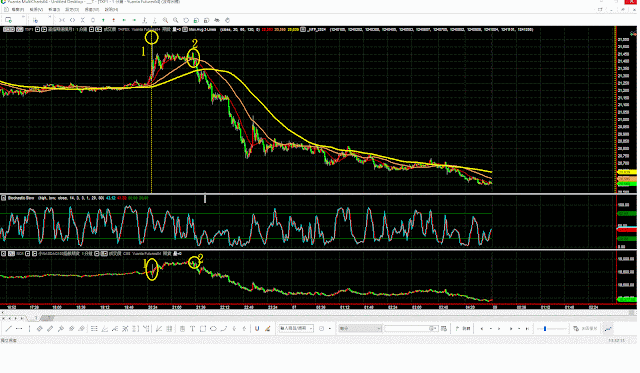
Task: Open the 檔案(F) file menu
Action: coord(18,9)
